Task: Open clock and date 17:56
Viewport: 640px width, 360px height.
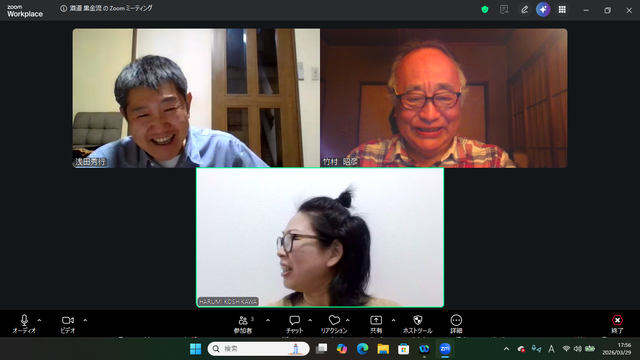Action: coord(617,349)
